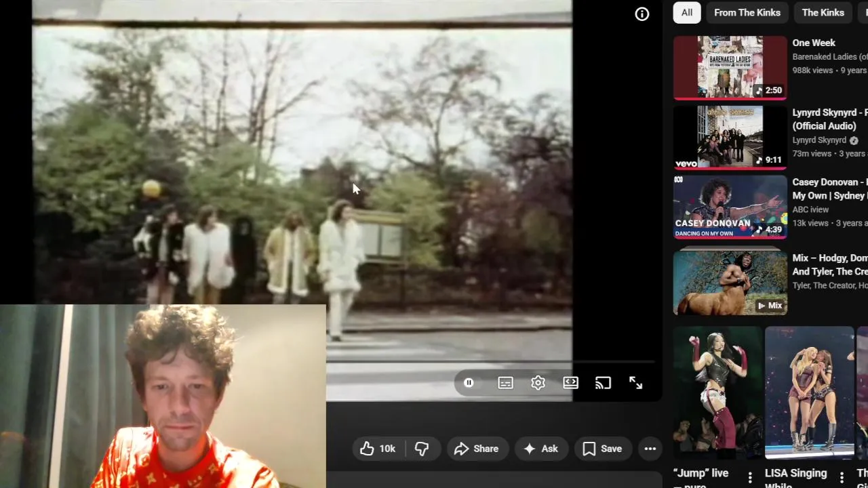Seek using the video progress bar

[490, 363]
